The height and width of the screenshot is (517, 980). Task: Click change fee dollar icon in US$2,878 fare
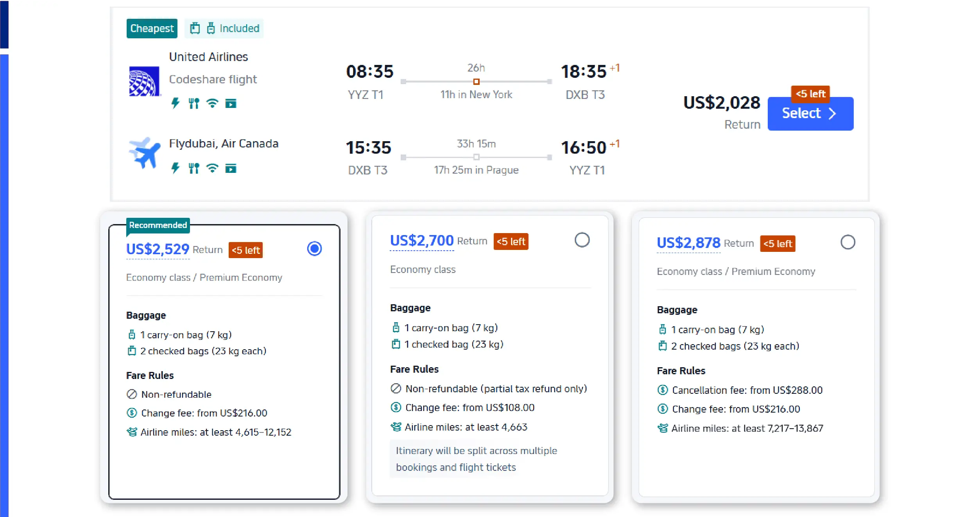point(663,409)
